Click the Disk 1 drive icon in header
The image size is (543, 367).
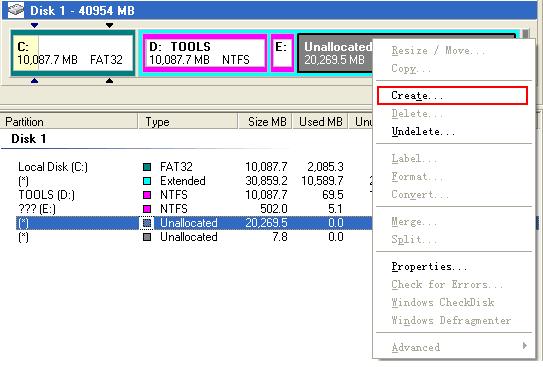(x=16, y=10)
